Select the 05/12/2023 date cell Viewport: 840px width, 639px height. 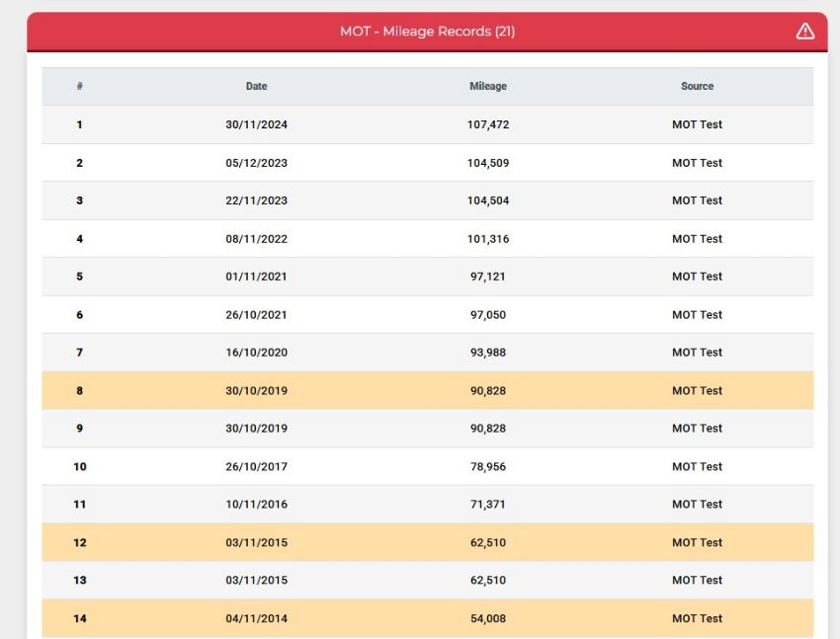pyautogui.click(x=256, y=163)
